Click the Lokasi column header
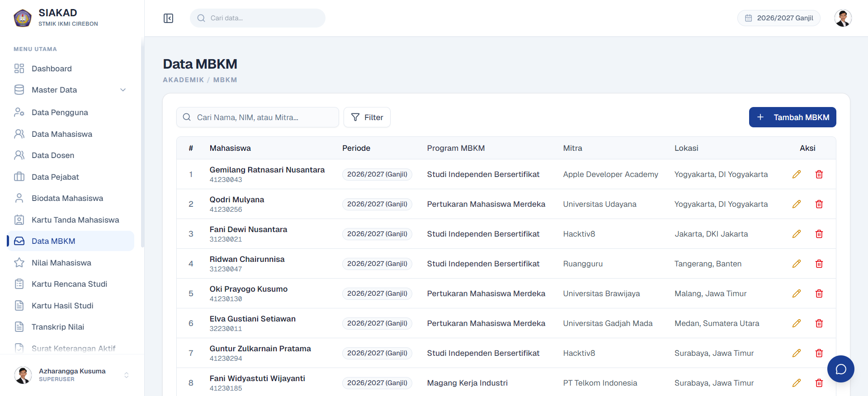 click(x=686, y=148)
